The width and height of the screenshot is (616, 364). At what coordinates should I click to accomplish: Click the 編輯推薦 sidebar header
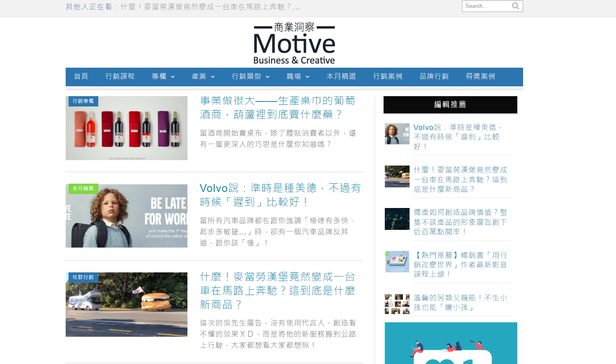click(450, 105)
